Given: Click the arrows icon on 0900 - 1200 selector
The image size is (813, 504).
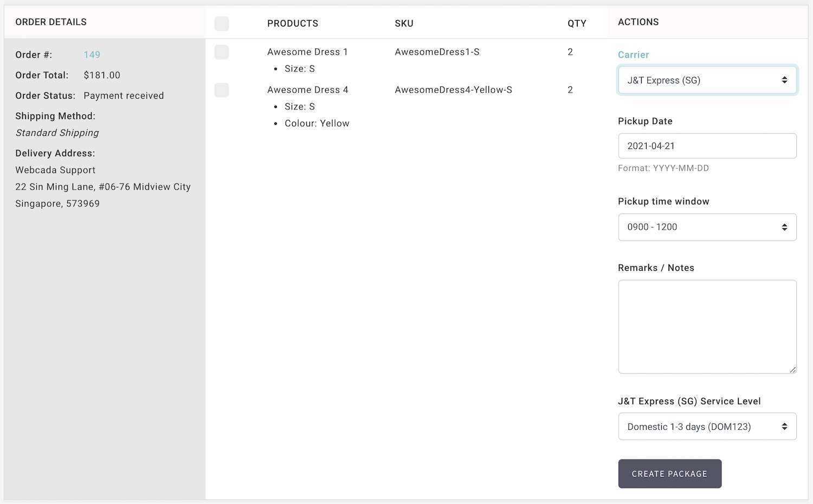Looking at the screenshot, I should click(x=784, y=227).
